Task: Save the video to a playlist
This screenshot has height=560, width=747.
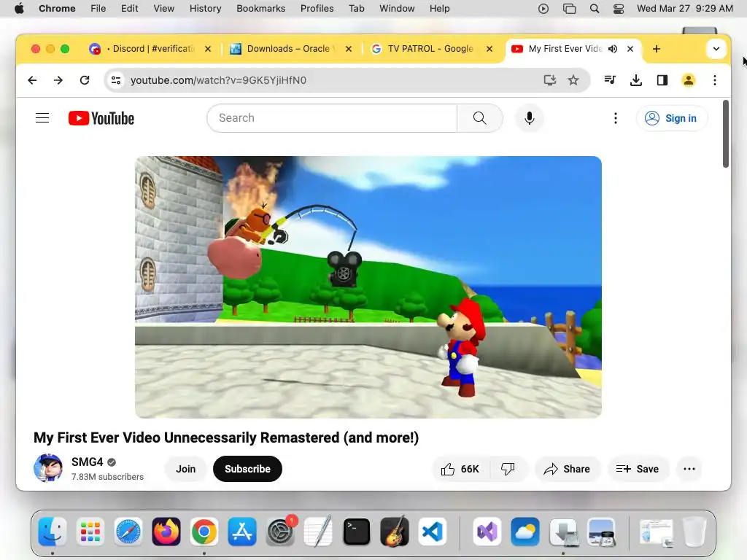Action: coord(638,469)
